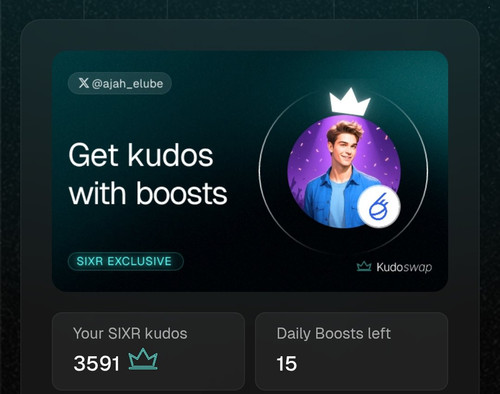Click the SIXR EXCLUSIVE badge
The height and width of the screenshot is (394, 500).
(125, 261)
